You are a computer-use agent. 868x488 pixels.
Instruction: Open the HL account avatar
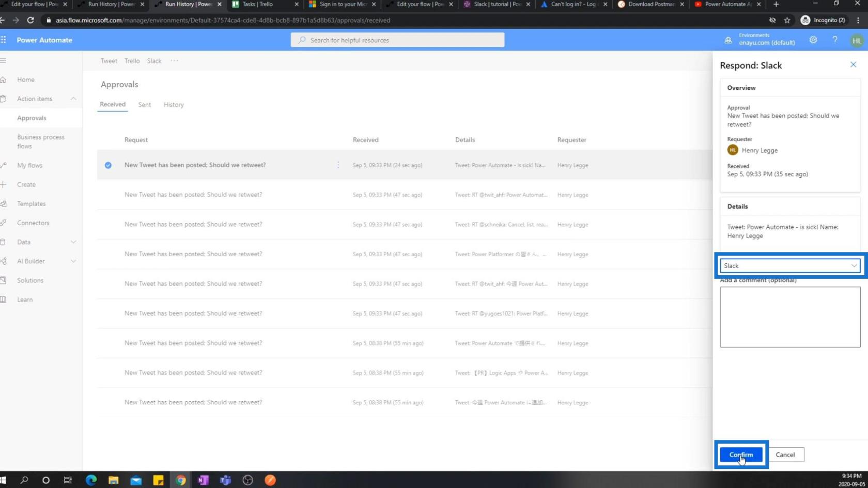(857, 40)
